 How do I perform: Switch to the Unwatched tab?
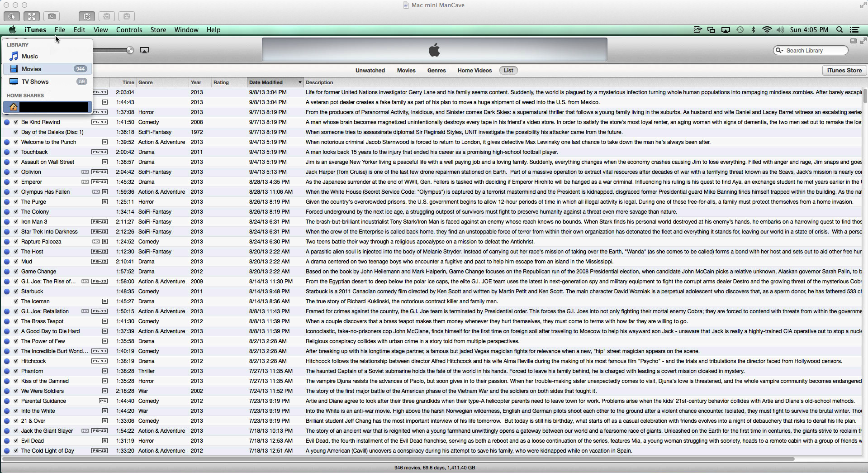tap(370, 71)
